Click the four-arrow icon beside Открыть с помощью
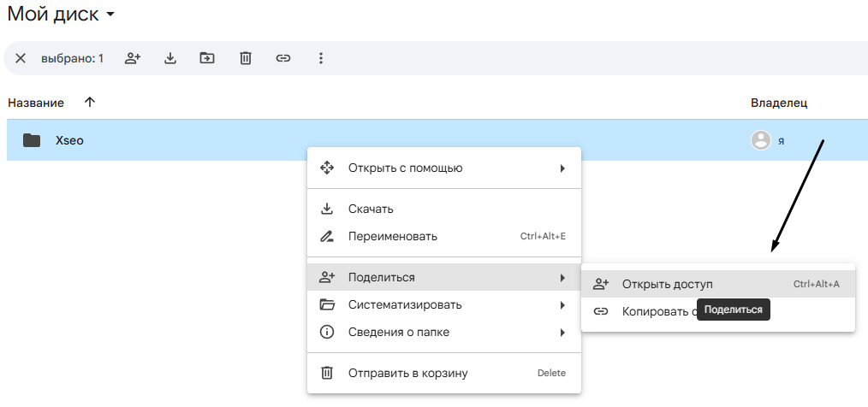 [x=327, y=168]
